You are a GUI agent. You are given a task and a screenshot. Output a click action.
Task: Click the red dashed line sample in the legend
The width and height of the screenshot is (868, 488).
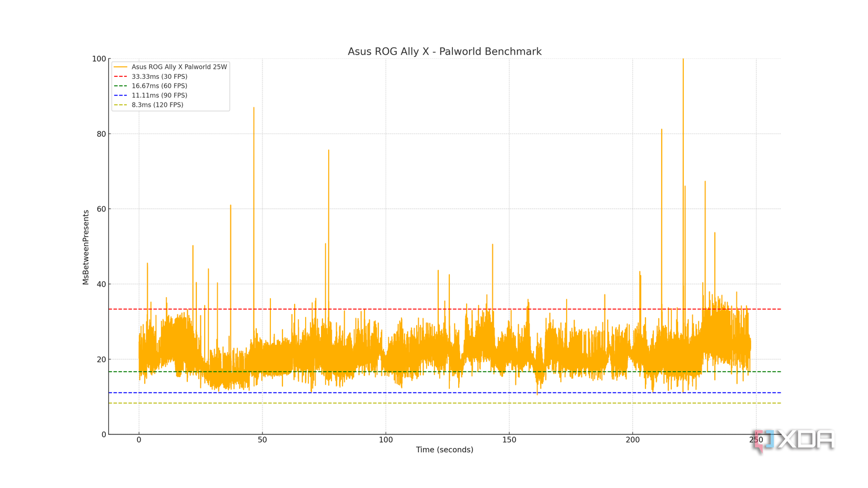tap(120, 76)
